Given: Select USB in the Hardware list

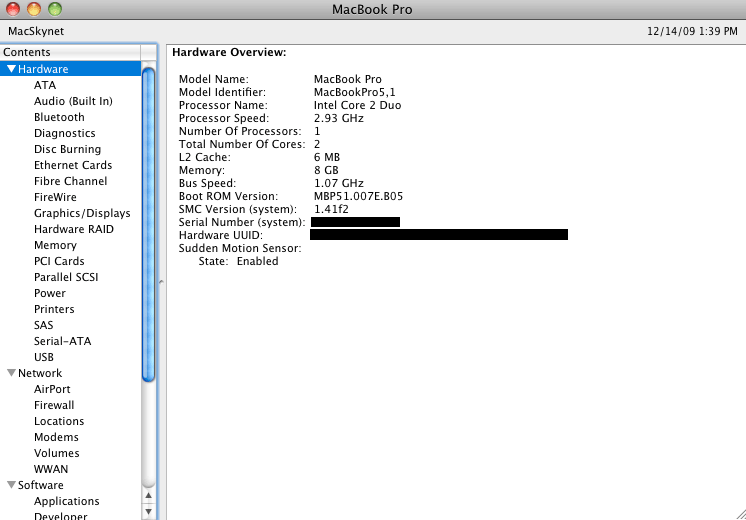Looking at the screenshot, I should (44, 357).
